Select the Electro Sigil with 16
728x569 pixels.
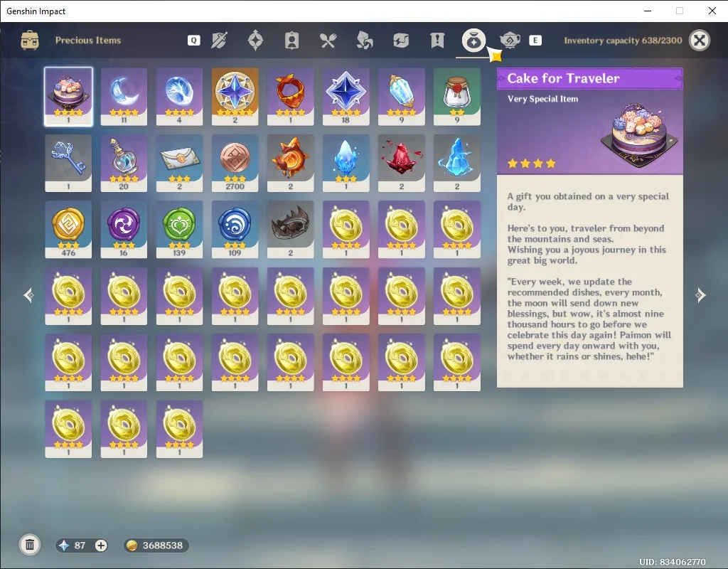click(x=124, y=230)
